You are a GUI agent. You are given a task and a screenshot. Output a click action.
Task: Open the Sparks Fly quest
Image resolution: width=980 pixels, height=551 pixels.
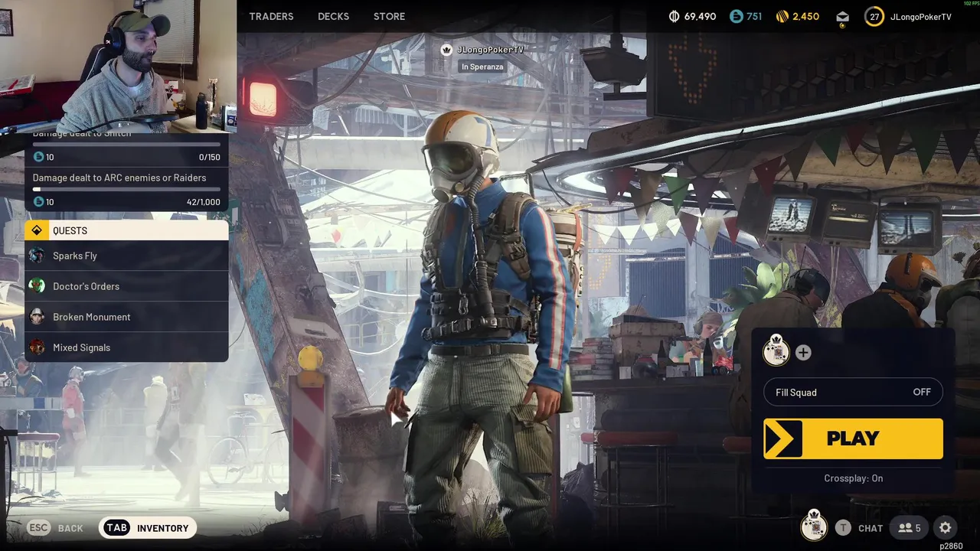[x=126, y=256]
